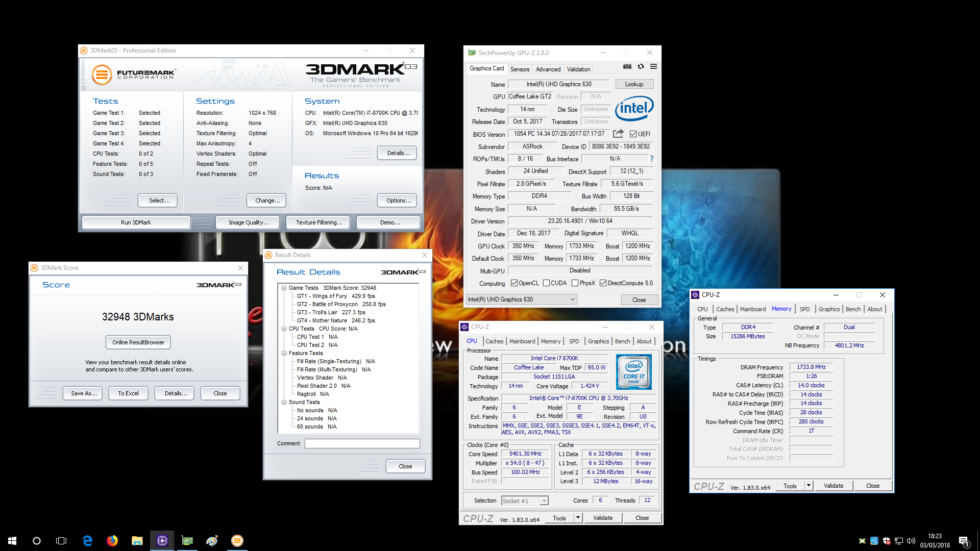The height and width of the screenshot is (551, 980).
Task: Click the Texture Filtering button
Action: [318, 222]
